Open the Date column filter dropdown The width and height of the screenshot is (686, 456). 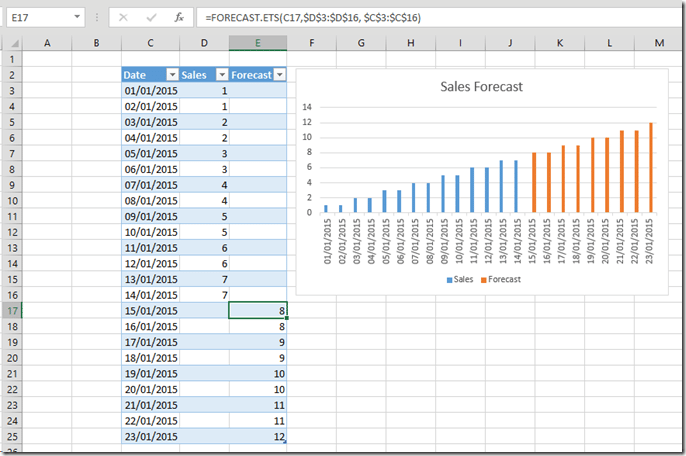click(173, 75)
